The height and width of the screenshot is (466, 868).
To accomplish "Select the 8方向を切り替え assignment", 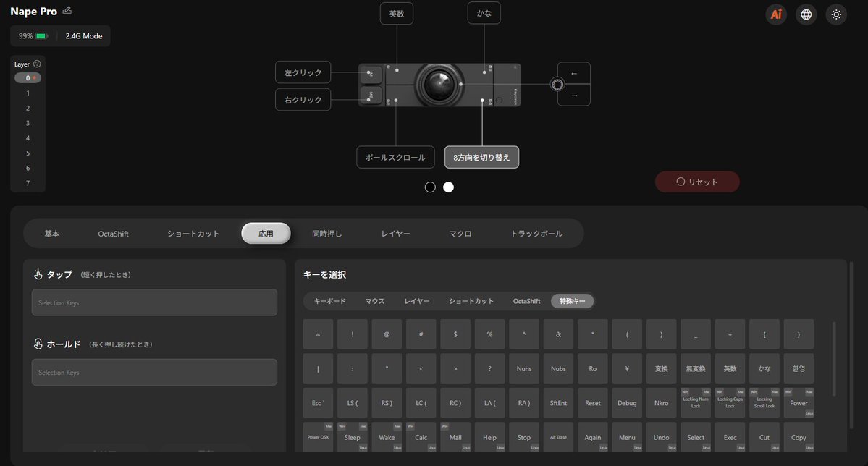I will [x=481, y=157].
